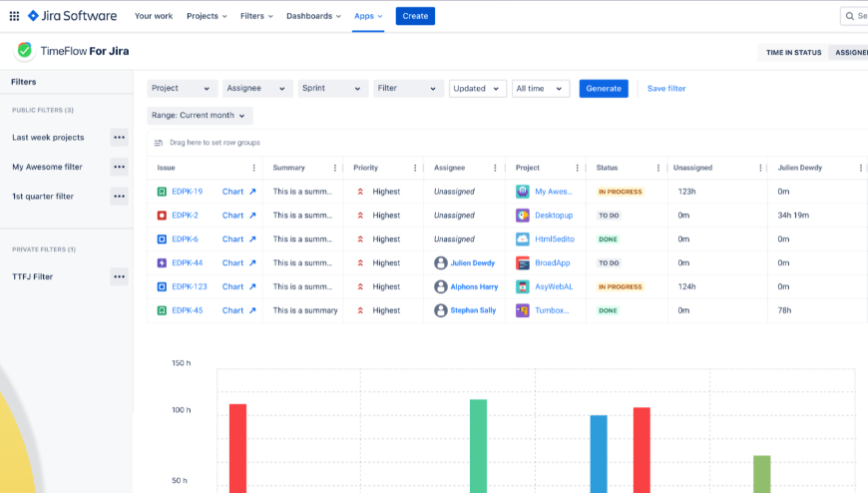Open Unassigned column menu dots

pyautogui.click(x=760, y=168)
